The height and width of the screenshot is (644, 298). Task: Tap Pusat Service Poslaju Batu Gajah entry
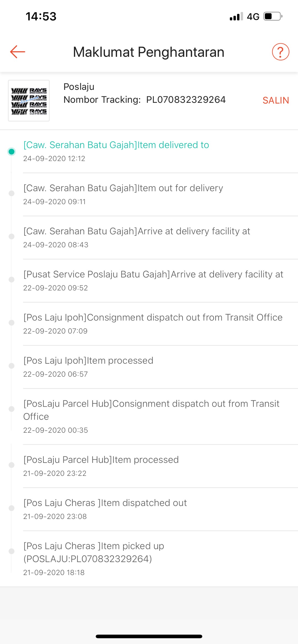[153, 274]
